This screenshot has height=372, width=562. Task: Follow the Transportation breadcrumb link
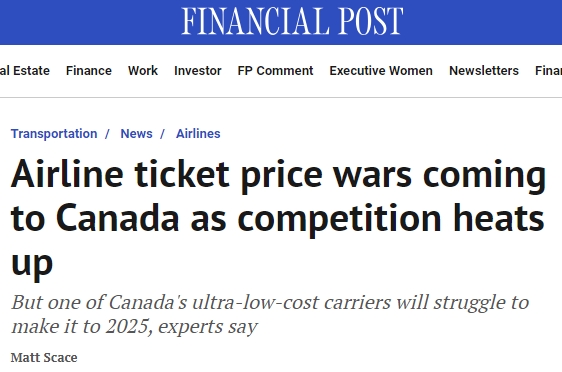point(54,134)
